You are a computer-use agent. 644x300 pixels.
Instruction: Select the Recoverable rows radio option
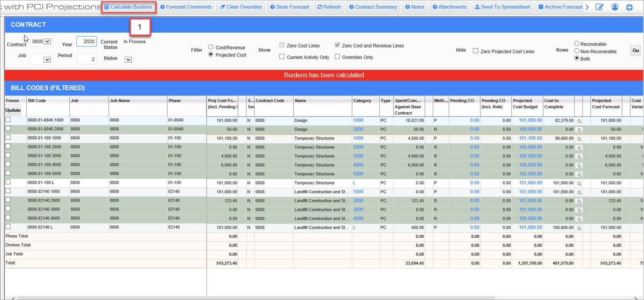click(577, 44)
